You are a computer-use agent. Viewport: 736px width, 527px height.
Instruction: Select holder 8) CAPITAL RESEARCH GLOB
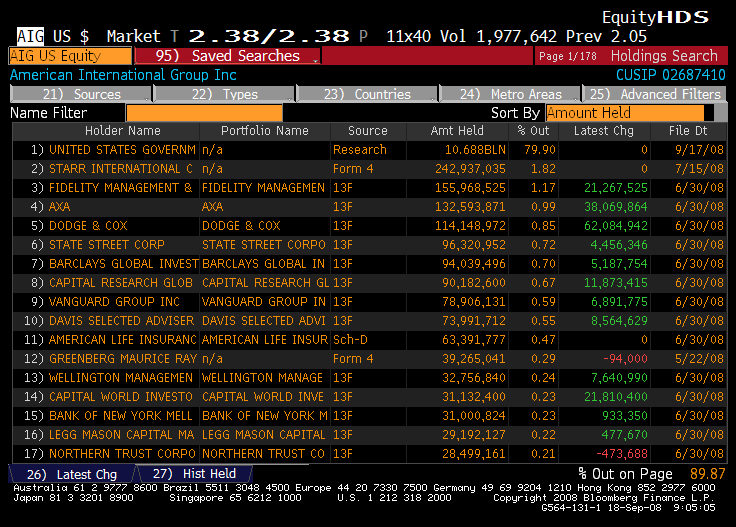pos(112,283)
